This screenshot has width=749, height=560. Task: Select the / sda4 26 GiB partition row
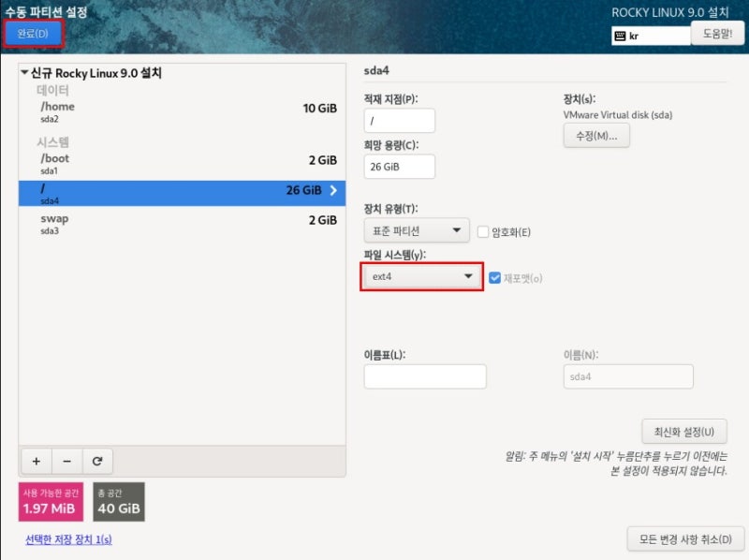pyautogui.click(x=182, y=194)
